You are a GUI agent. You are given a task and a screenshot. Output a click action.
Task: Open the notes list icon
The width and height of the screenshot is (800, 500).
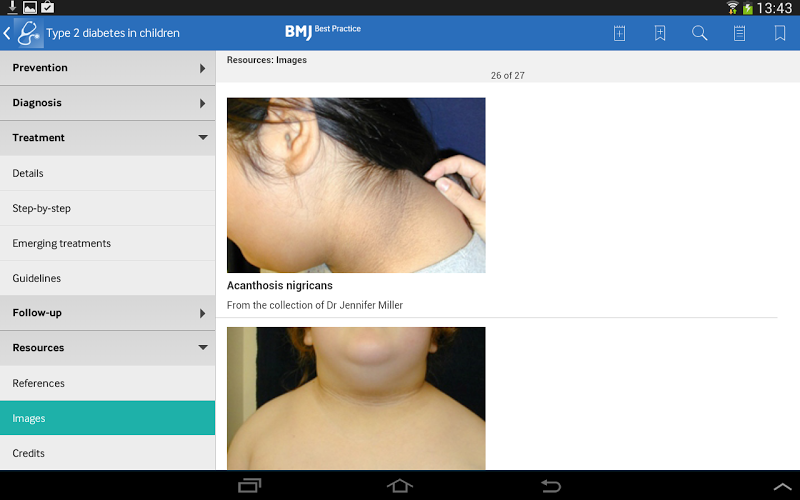point(739,33)
